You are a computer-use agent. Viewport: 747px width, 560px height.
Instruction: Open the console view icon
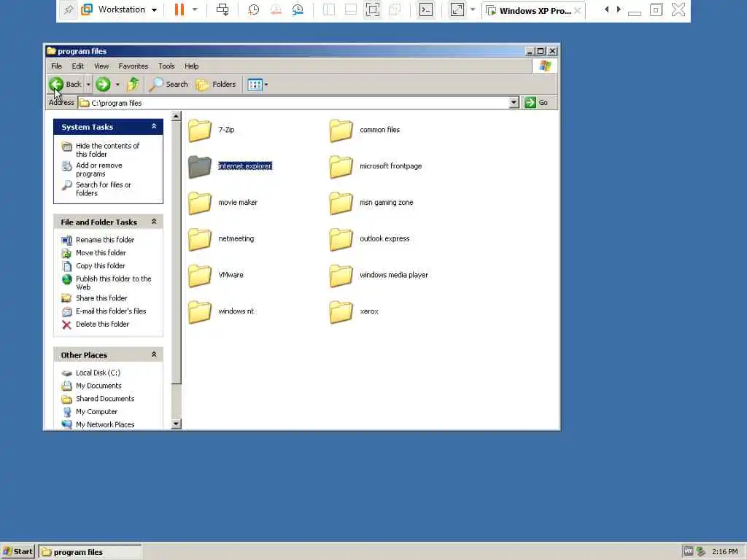(426, 9)
